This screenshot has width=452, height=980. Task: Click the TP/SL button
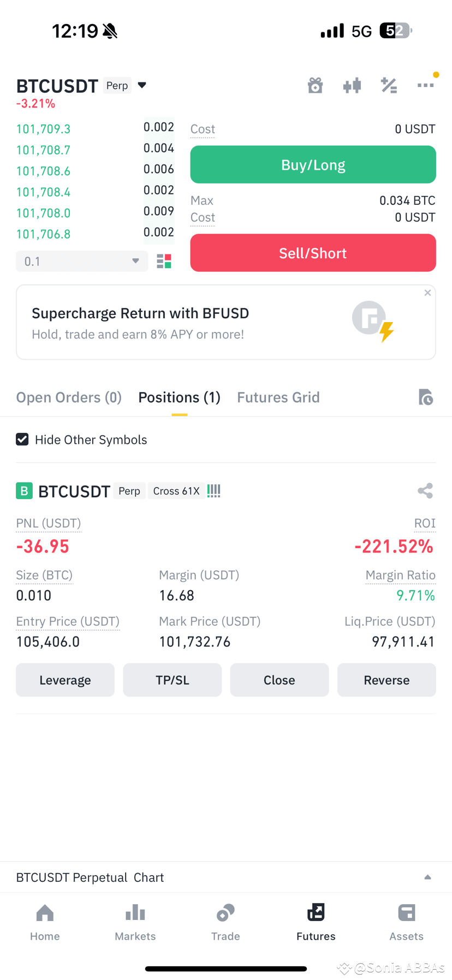(173, 680)
